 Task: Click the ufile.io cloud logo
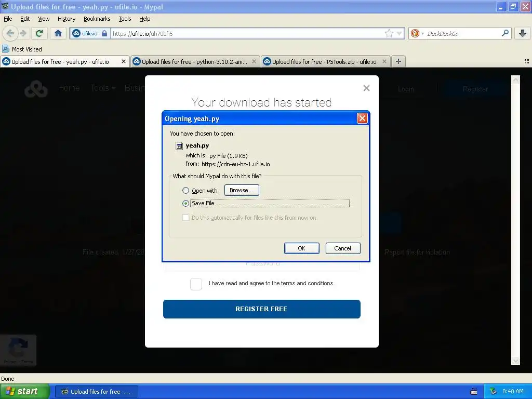[36, 89]
